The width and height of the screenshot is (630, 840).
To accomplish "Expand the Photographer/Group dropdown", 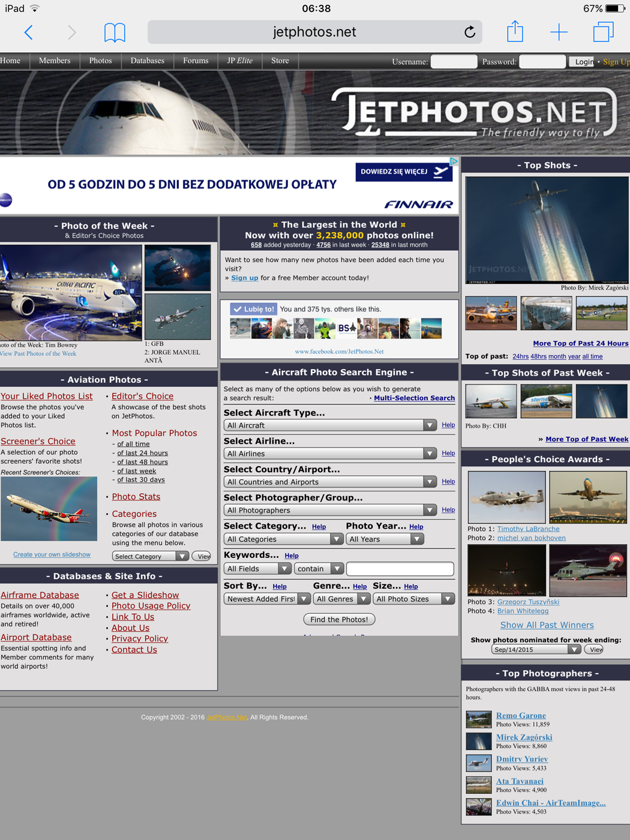I will (x=330, y=510).
